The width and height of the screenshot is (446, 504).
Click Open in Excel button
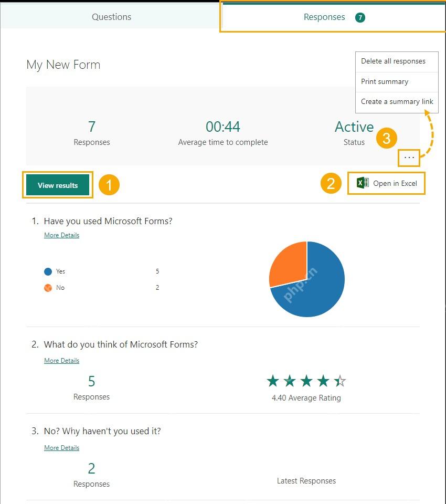[387, 183]
